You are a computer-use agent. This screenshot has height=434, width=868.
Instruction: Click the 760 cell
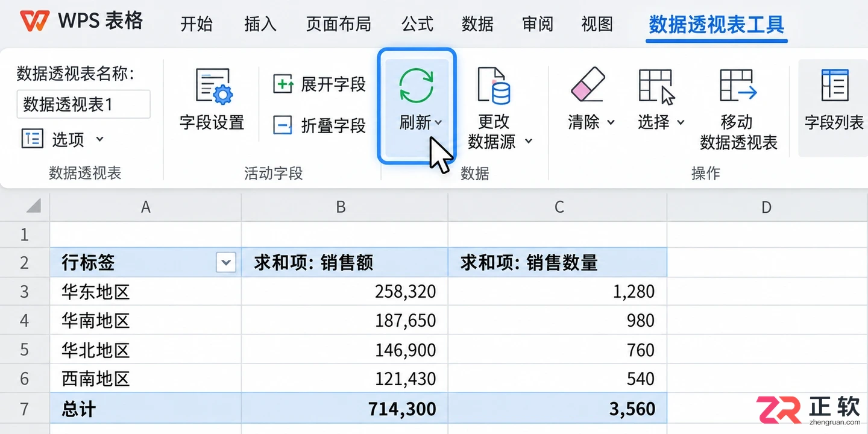coord(558,350)
